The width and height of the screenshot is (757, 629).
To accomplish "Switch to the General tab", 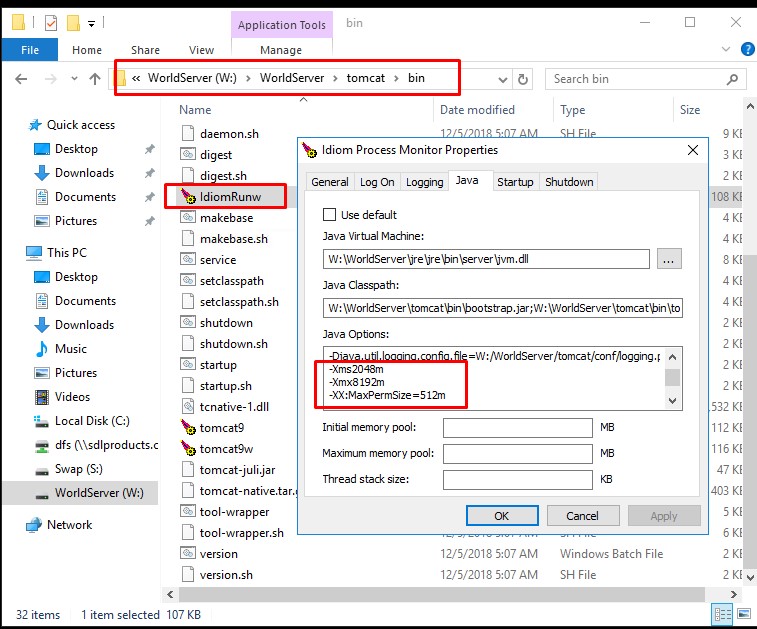I will (330, 182).
